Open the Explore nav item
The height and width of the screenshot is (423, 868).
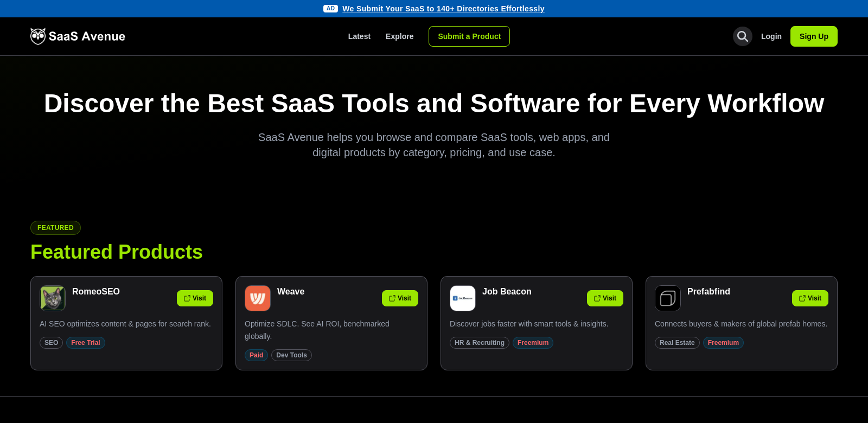(x=400, y=36)
